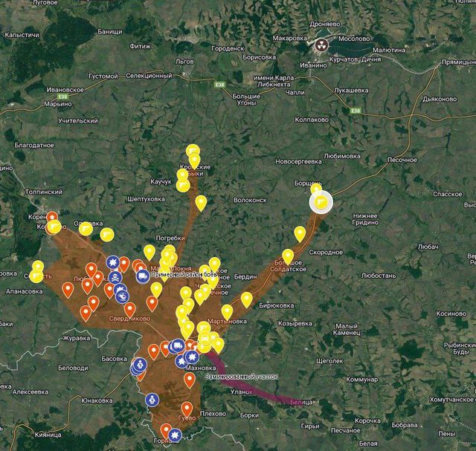Screen dimensions: 476x451
Task: Select the highlighted yellow gun marker below Борщень
Action: click(x=321, y=201)
